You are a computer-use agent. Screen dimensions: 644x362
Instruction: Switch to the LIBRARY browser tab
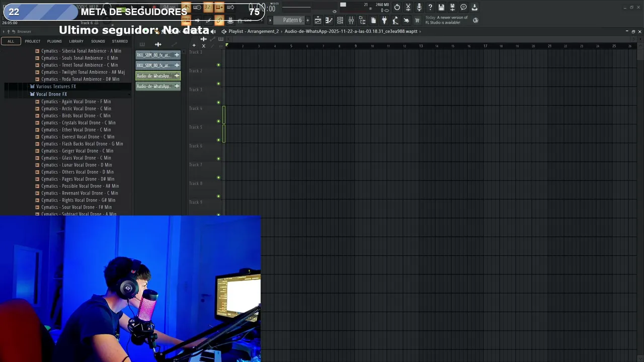[76, 41]
